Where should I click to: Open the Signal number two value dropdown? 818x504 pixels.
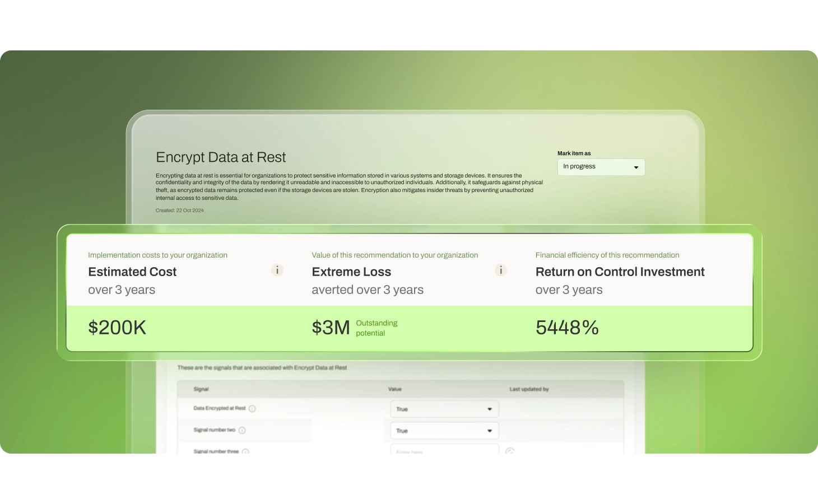coord(444,431)
